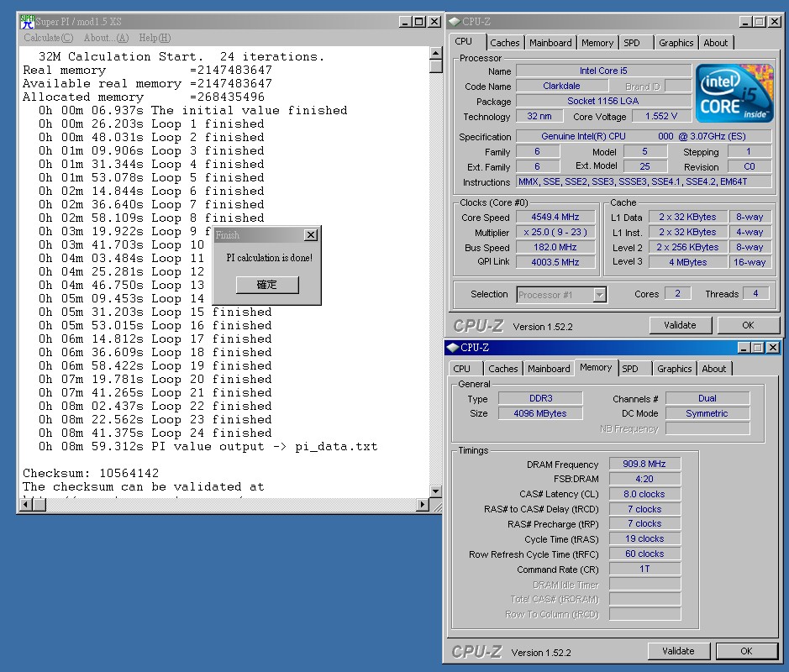The width and height of the screenshot is (789, 672).
Task: Click the Checksum: 10564142 line
Action: click(91, 473)
